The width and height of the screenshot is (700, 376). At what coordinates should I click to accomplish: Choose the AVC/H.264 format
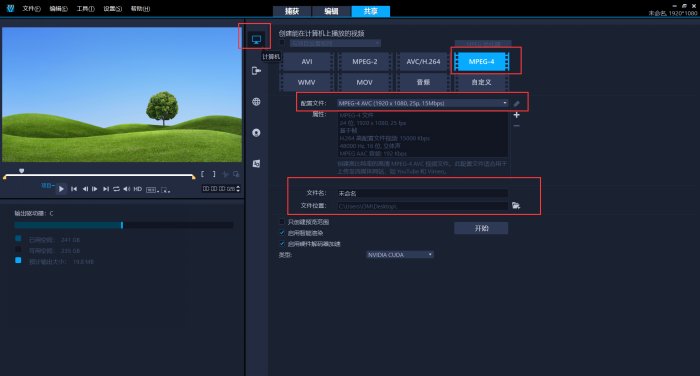tap(423, 62)
